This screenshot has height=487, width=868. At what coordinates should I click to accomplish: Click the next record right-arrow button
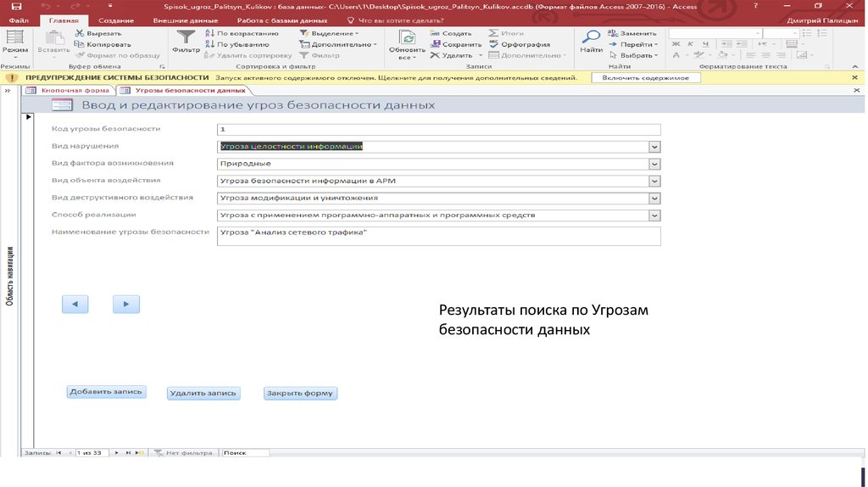coord(126,304)
